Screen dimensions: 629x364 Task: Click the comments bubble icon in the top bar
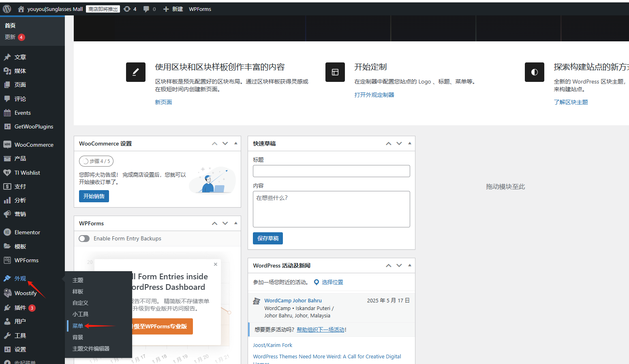pyautogui.click(x=147, y=9)
